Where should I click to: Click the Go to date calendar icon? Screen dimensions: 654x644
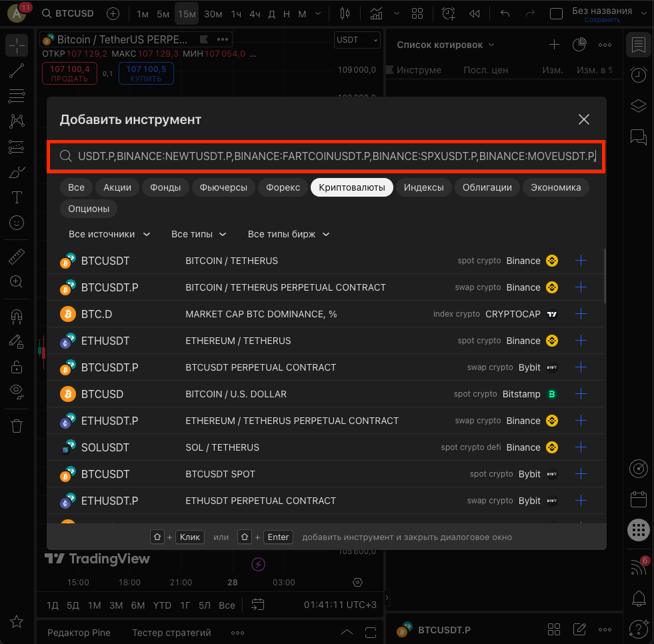click(x=258, y=605)
